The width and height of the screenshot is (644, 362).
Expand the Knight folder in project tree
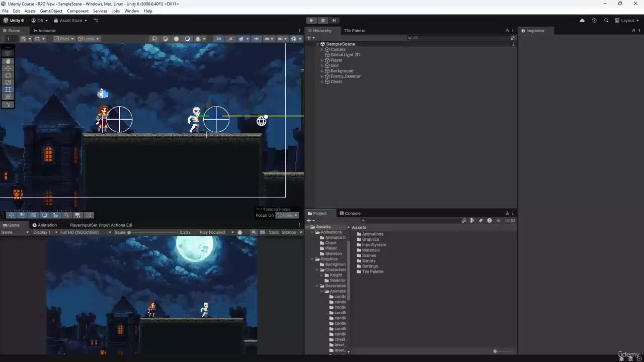(321, 275)
